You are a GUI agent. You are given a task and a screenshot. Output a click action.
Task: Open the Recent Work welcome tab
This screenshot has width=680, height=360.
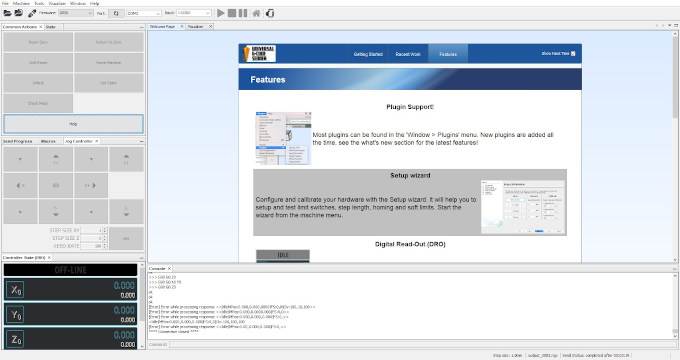click(408, 54)
